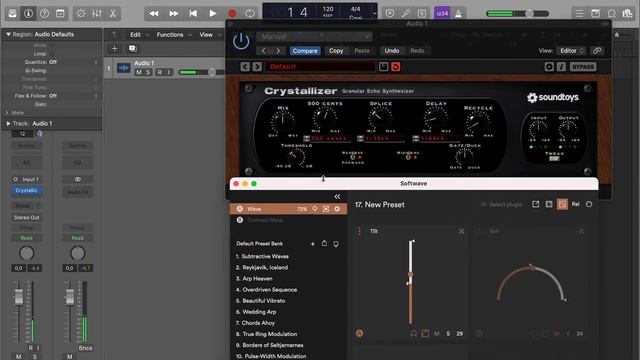
Task: Go to beginning of project
Action: (x=193, y=13)
